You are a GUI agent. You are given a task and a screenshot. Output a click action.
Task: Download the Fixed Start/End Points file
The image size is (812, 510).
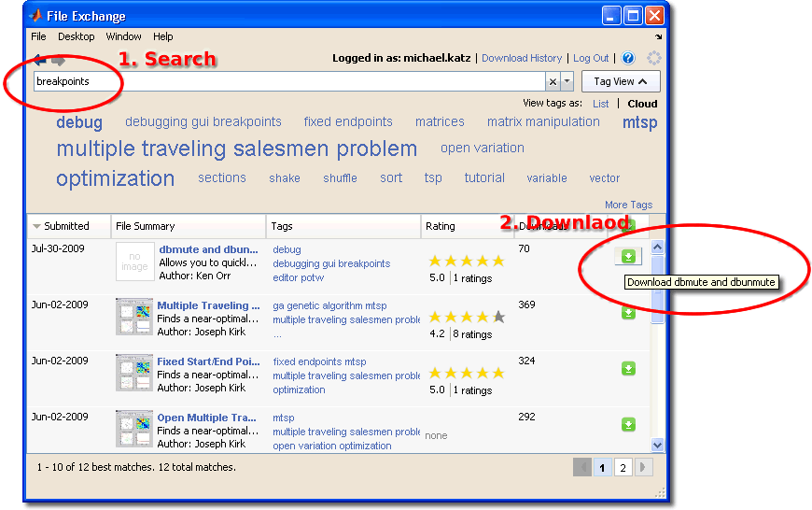[x=628, y=369]
